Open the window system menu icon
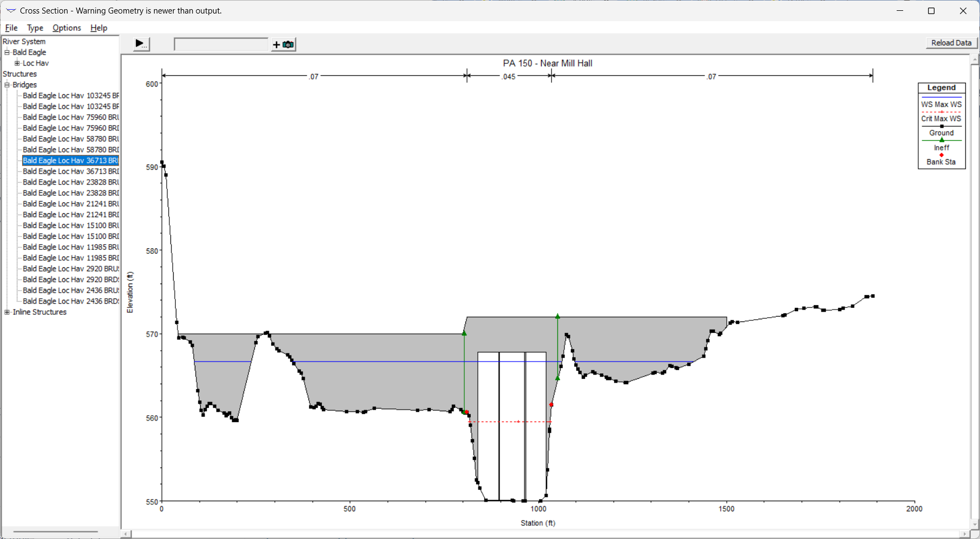The image size is (980, 539). click(10, 11)
